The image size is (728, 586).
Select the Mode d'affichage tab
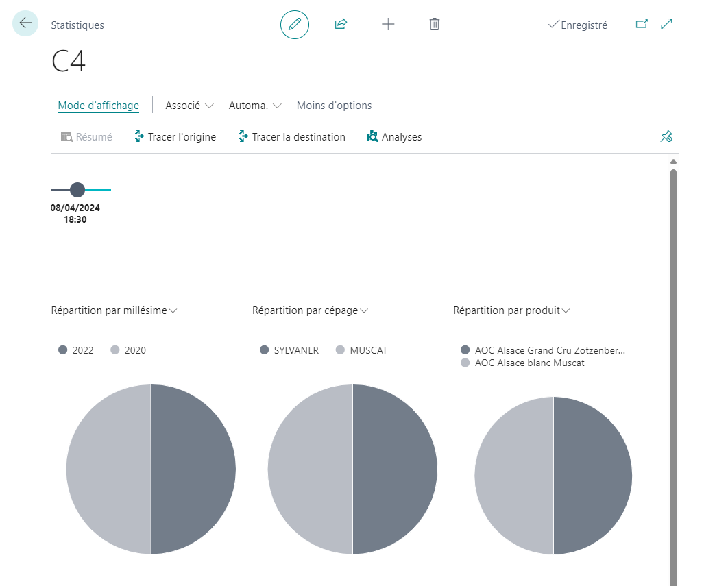[x=99, y=106]
